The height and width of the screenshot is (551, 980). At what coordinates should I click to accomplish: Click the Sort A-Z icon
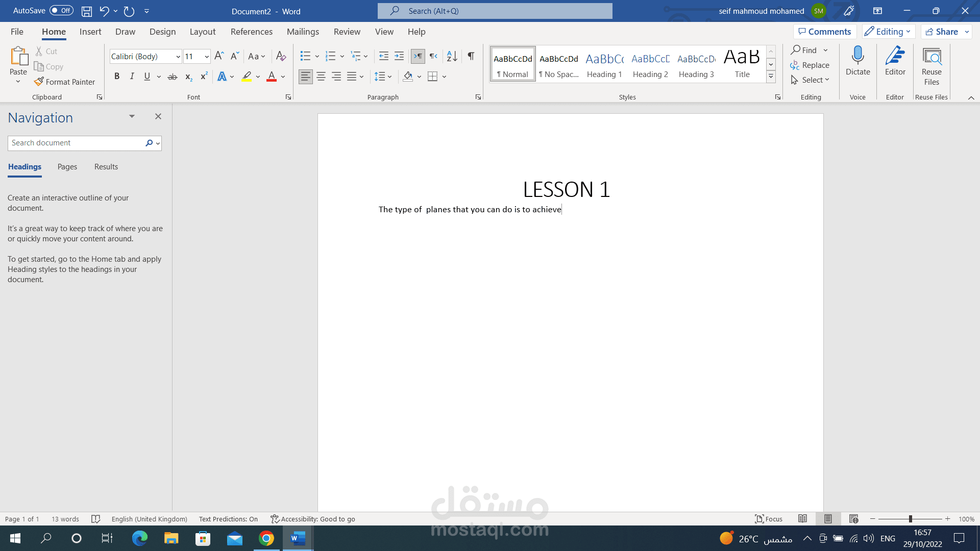point(452,56)
